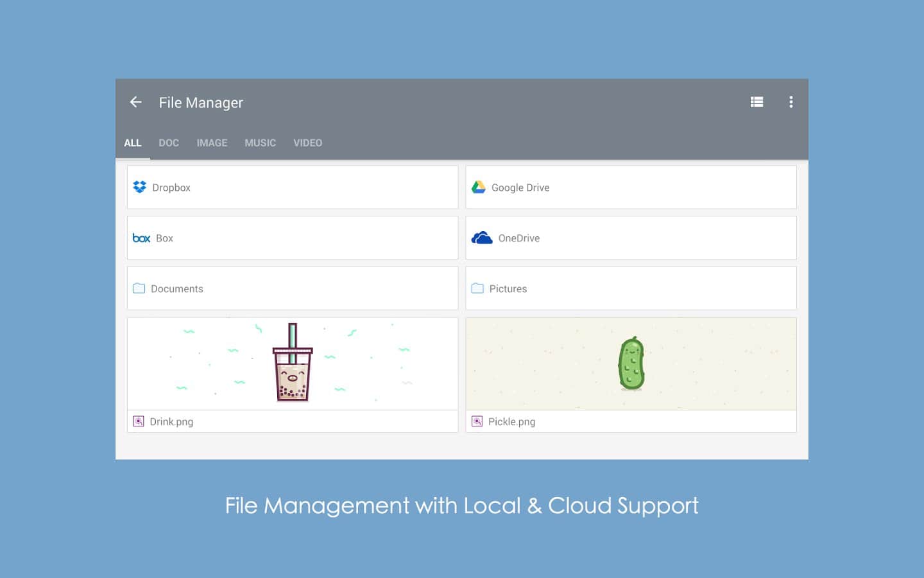Click the OneDrive cloud icon
This screenshot has height=578, width=924.
(x=482, y=238)
